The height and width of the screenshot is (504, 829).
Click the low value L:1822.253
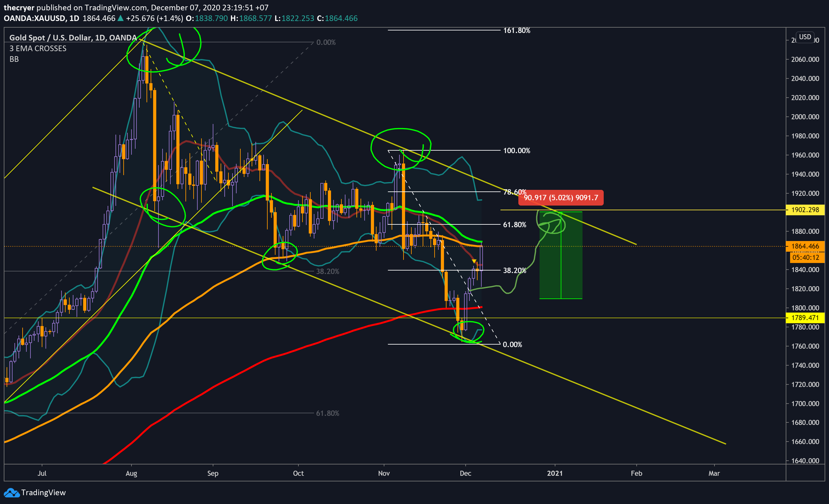[x=294, y=18]
